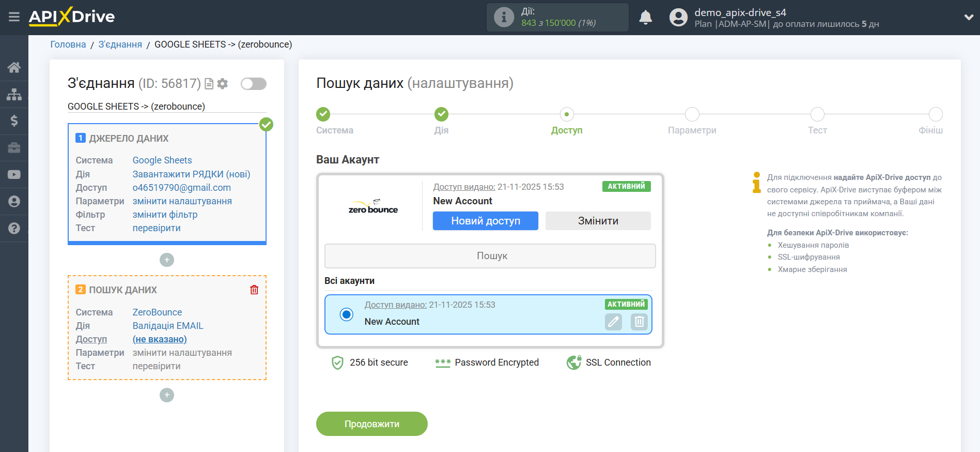
Task: Open the YouTube video icon in the sidebar
Action: point(14,175)
